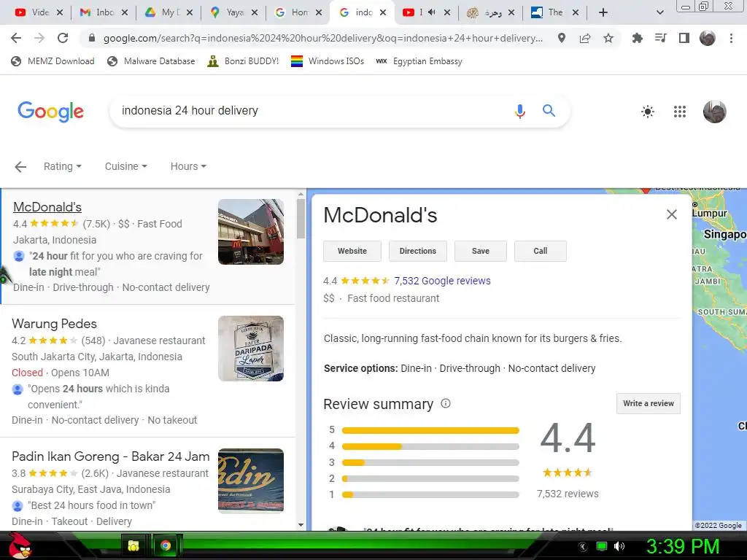Open the file explorer taskbar icon
747x560 pixels.
[133, 545]
